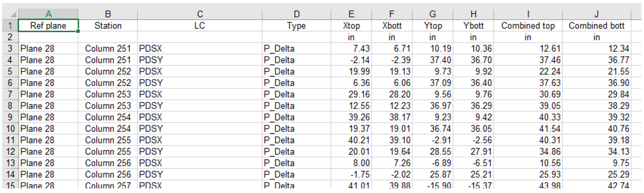Click the row 7 header
The image size is (644, 193).
[9, 94]
